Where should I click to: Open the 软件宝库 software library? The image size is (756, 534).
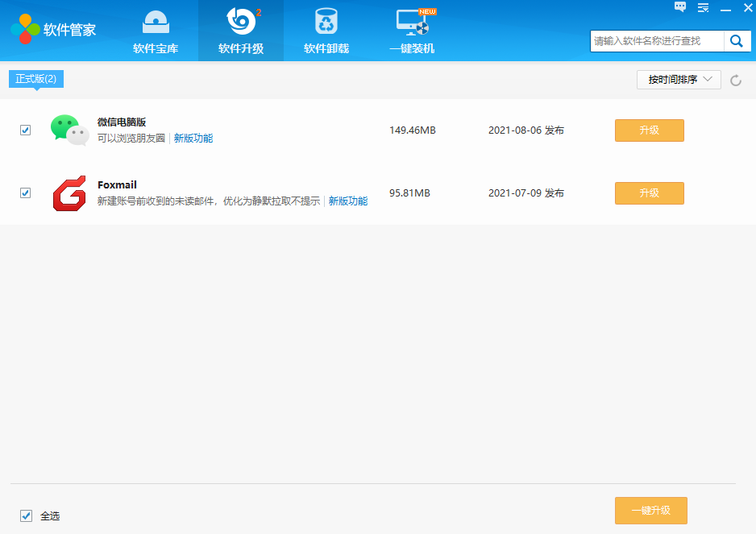coord(156,31)
